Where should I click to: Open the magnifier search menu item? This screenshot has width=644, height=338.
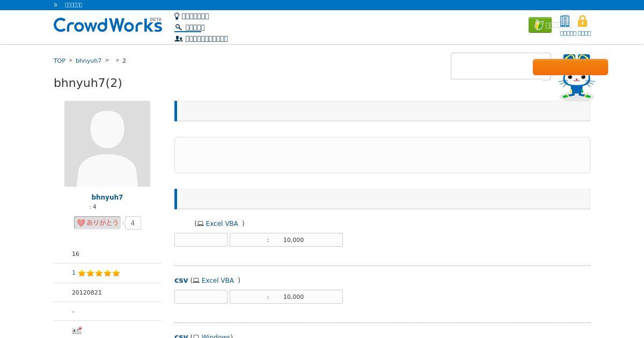coord(189,27)
